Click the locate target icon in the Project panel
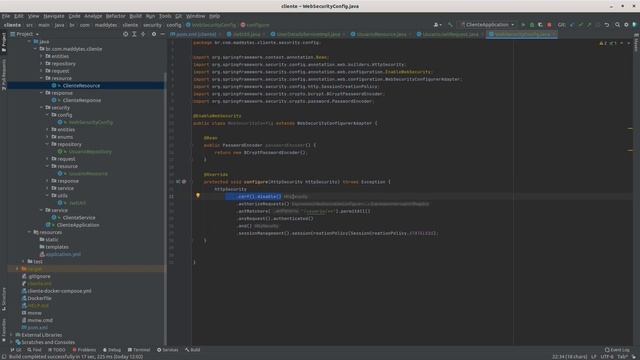The image size is (640, 360). [125, 34]
